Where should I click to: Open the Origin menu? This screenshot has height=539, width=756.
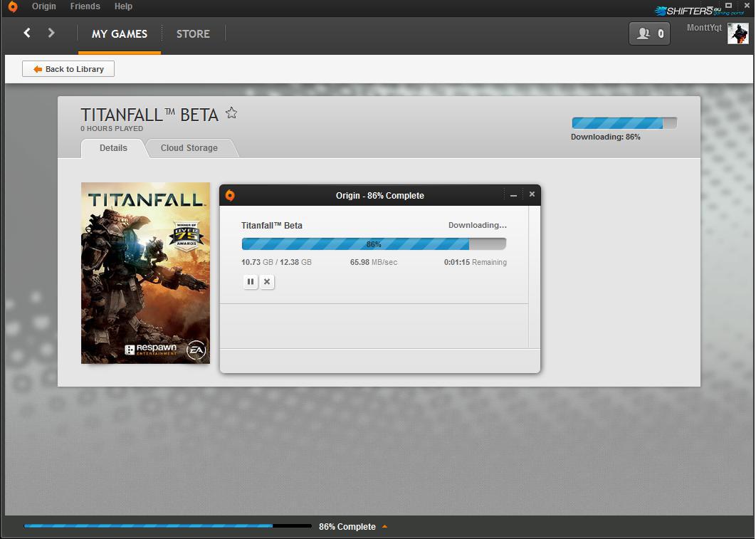(44, 6)
